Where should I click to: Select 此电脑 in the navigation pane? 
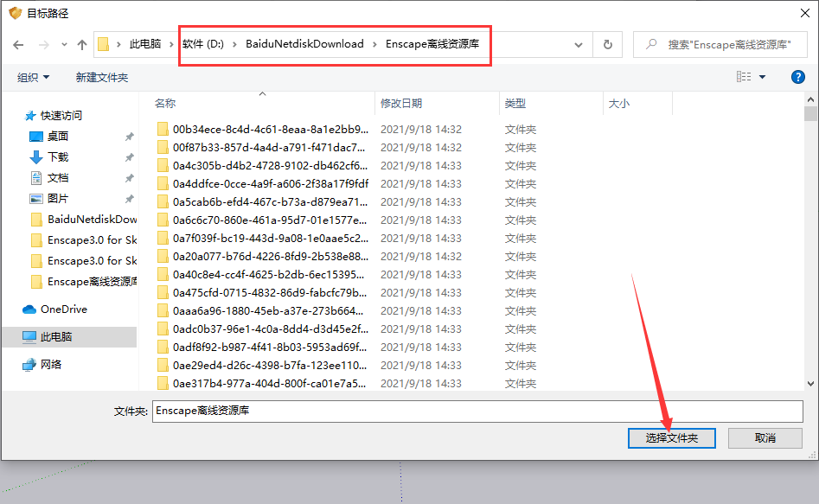[x=56, y=337]
